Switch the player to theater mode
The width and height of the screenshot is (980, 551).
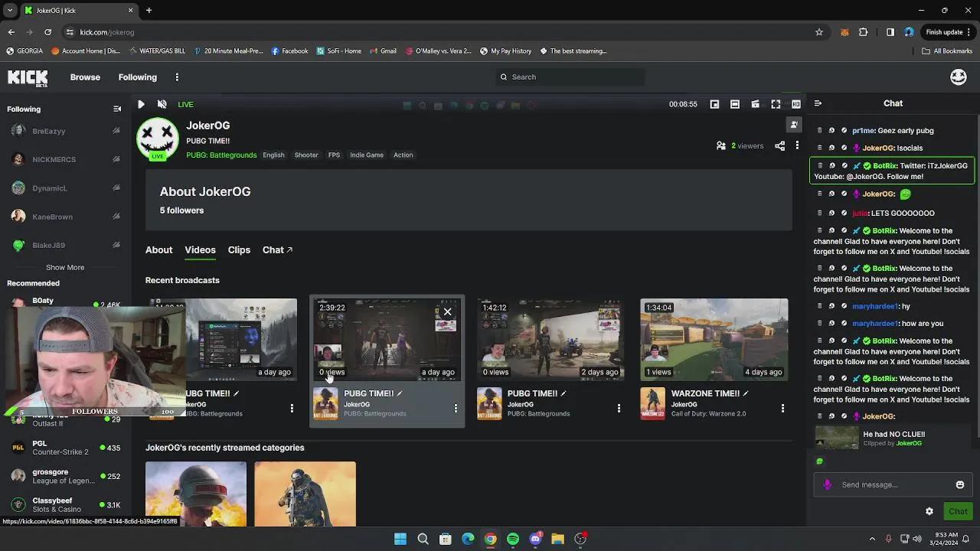[x=735, y=104]
